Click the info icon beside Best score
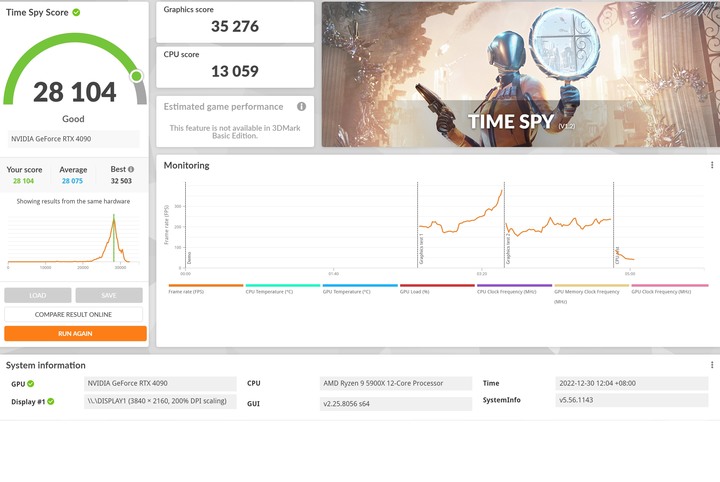Image resolution: width=720 pixels, height=482 pixels. click(131, 169)
